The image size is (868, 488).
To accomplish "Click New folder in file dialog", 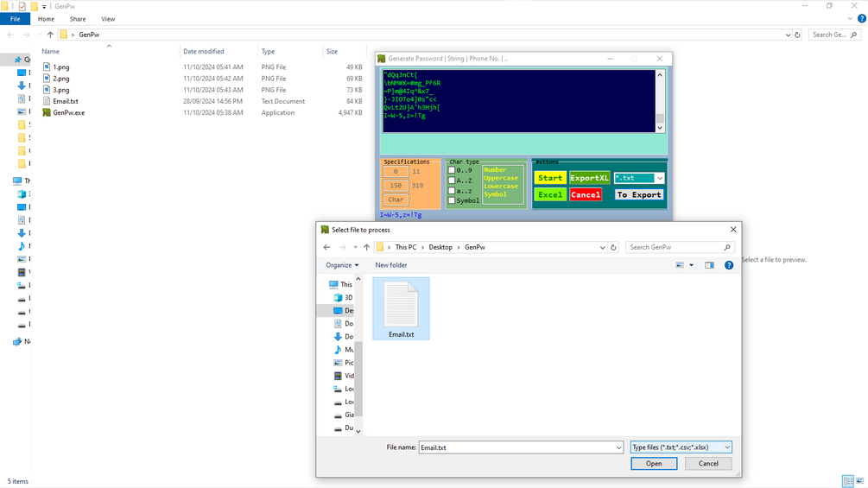I will (391, 265).
